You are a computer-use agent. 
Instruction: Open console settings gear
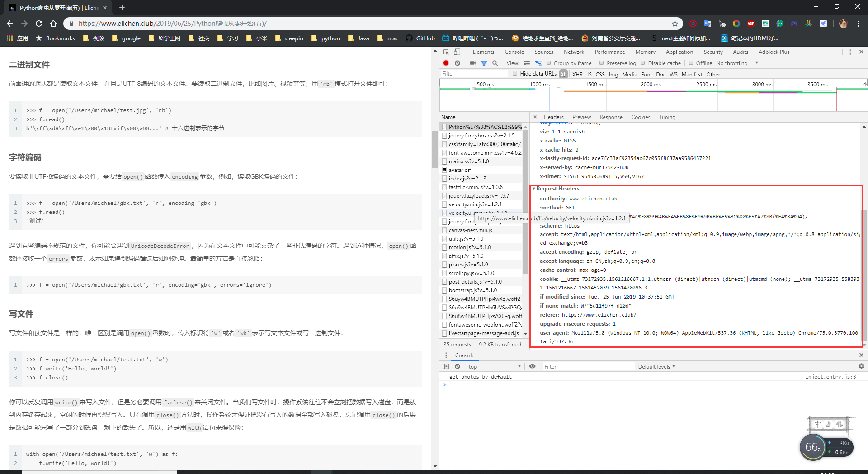861,366
